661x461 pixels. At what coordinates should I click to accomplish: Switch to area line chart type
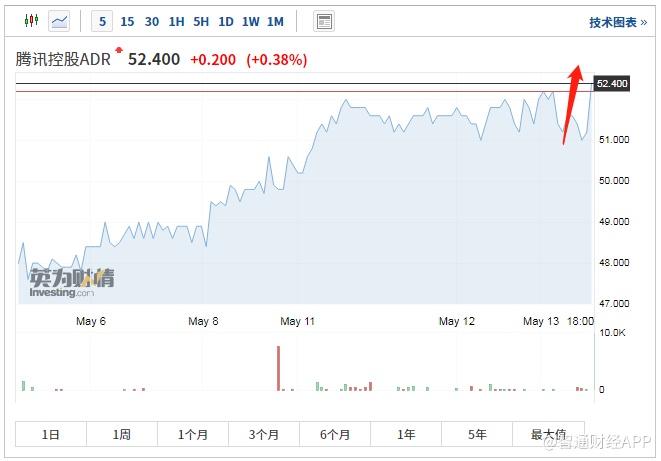pos(59,21)
